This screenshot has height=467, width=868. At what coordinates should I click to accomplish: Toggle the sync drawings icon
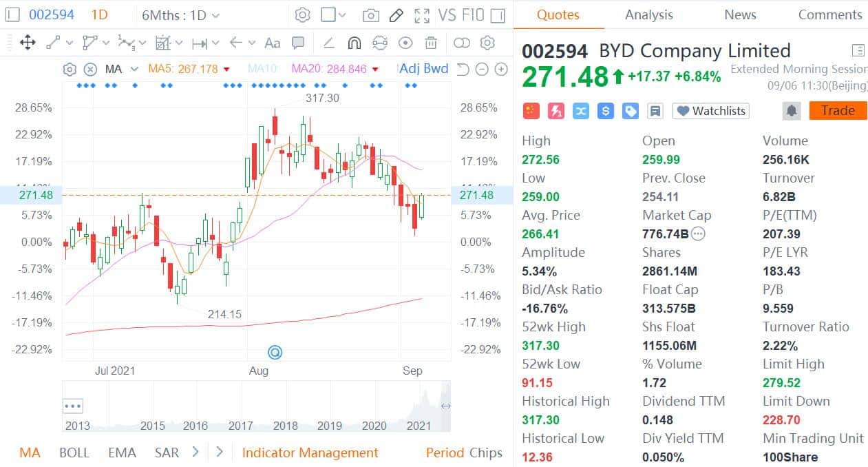pos(379,43)
